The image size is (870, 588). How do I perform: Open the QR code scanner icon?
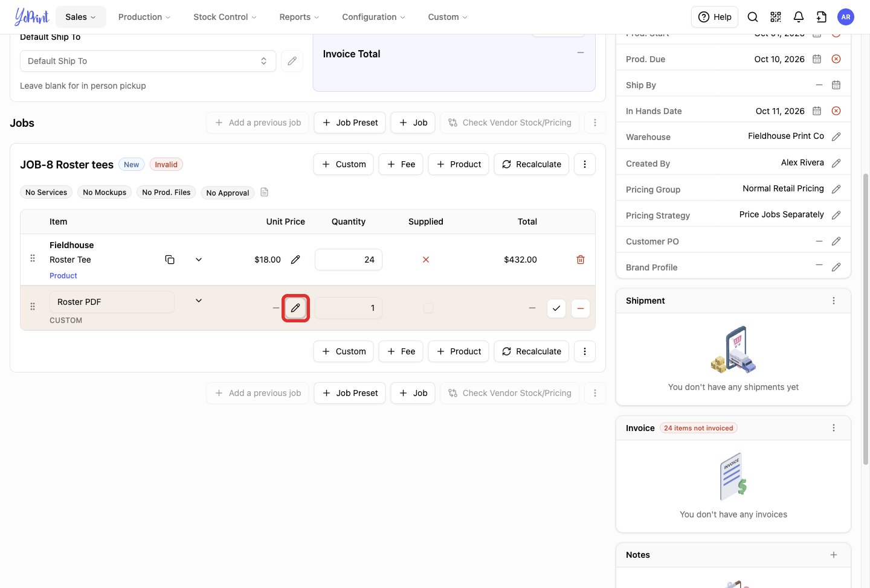click(776, 17)
